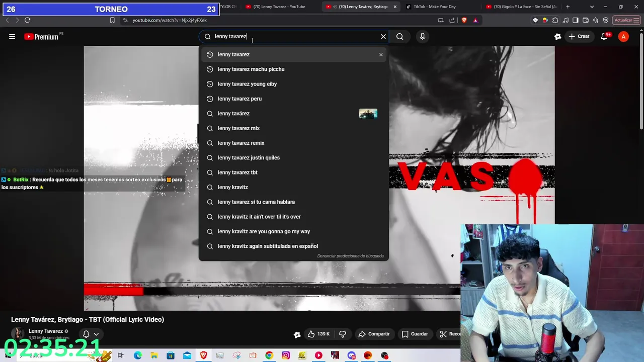The image size is (644, 362).
Task: Click the Actualizar update button
Action: (626, 20)
